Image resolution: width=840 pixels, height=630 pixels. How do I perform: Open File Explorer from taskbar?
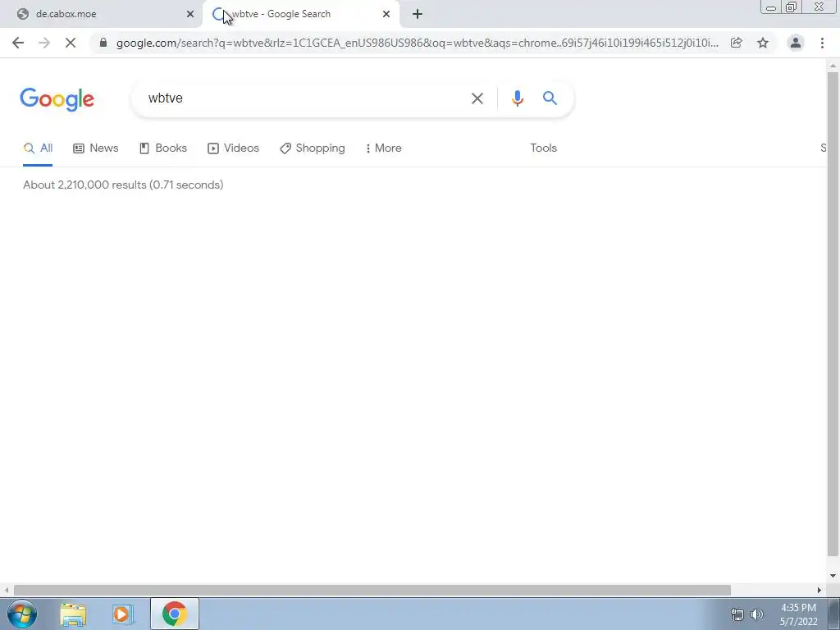coord(73,614)
